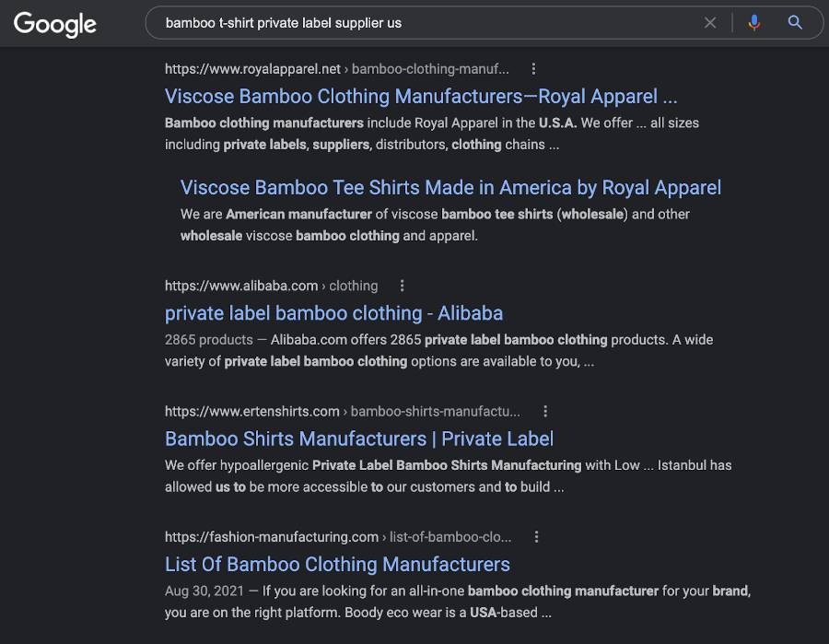The width and height of the screenshot is (829, 644).
Task: Open Viscose Bamboo Clothing Manufacturers—Royal Apparel result
Action: point(421,96)
